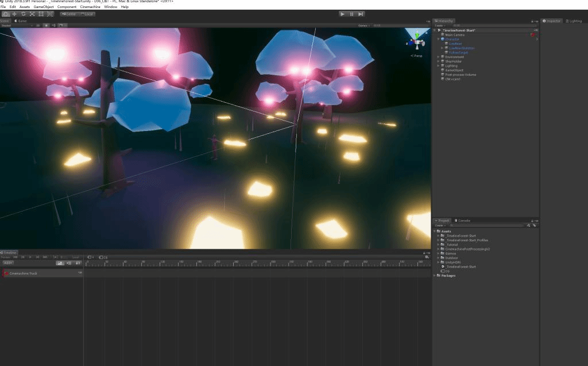Select the Move tool

14,13
